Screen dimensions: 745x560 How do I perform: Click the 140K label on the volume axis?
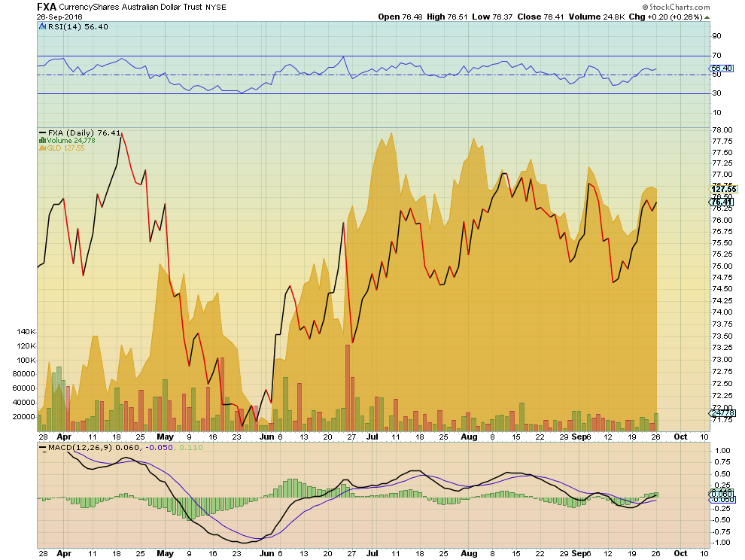(x=26, y=332)
